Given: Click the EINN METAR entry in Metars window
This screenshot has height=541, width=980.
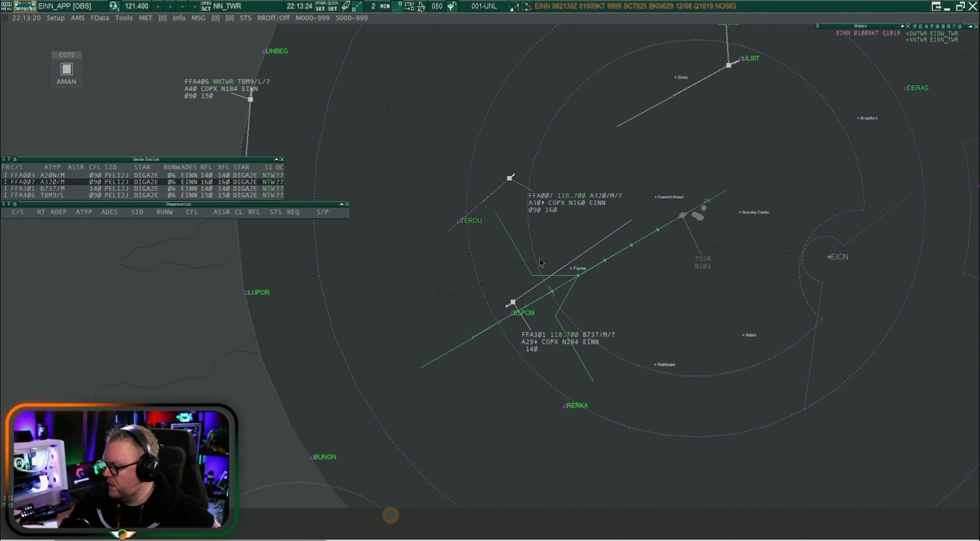Looking at the screenshot, I should click(x=868, y=33).
